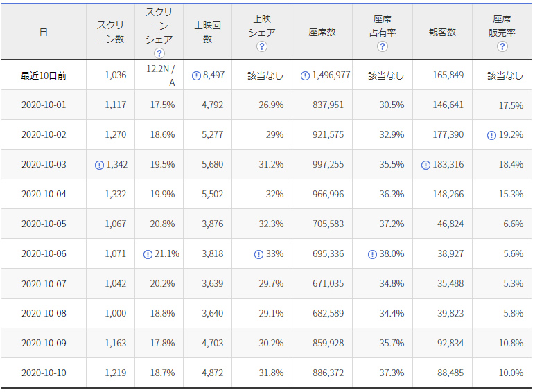Open help icon under 座席販売率 header
535x392 pixels.
pos(502,46)
